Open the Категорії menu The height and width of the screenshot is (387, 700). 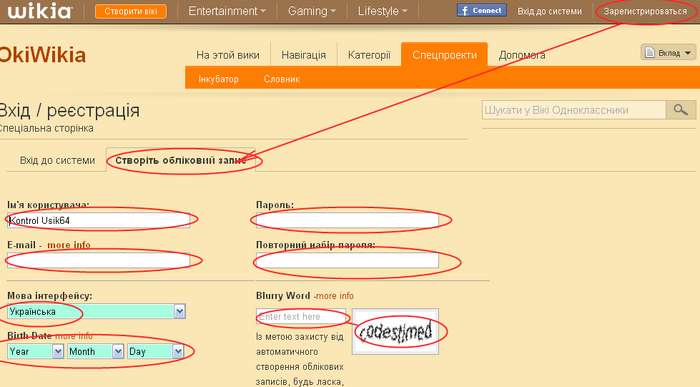[369, 55]
